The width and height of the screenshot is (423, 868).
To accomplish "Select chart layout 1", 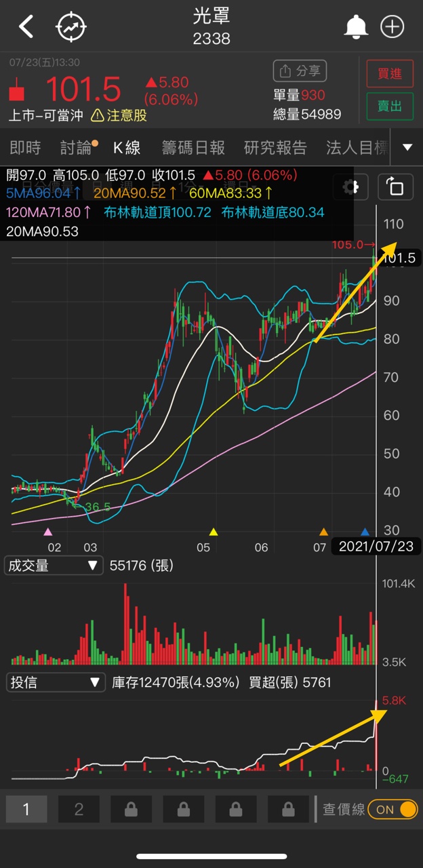I will coord(26,809).
